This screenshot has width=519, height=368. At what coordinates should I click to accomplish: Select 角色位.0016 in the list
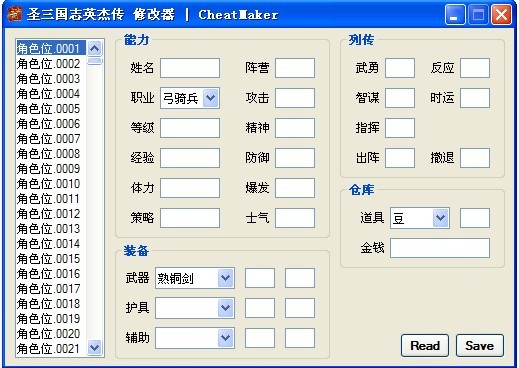pos(51,273)
